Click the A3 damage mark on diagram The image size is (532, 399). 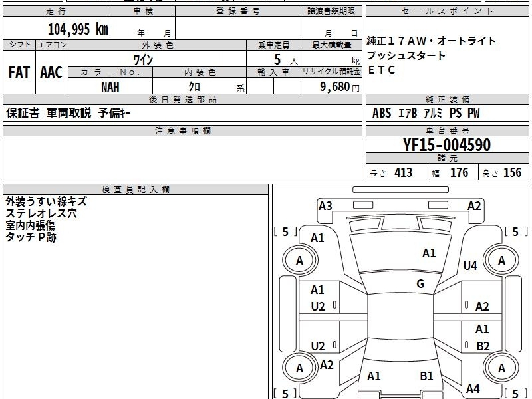coord(325,206)
